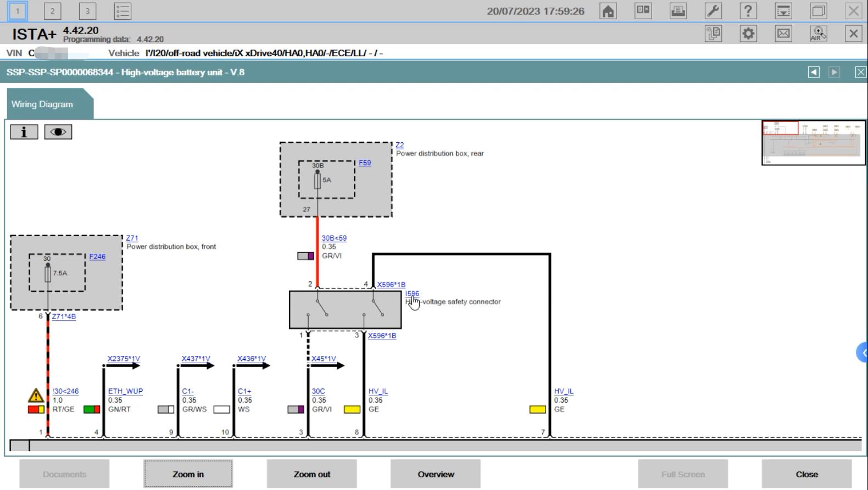Toggle the eye visibility button
The height and width of the screenshot is (490, 868).
pyautogui.click(x=58, y=132)
